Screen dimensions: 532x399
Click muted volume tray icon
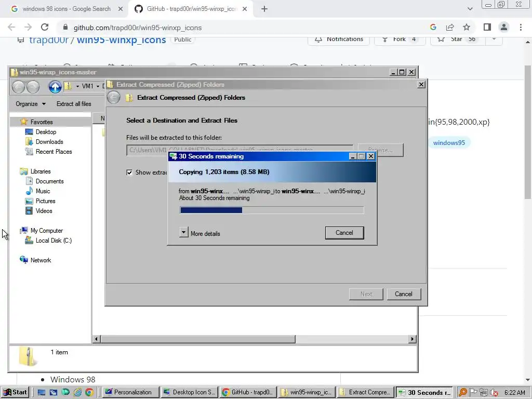tap(494, 393)
